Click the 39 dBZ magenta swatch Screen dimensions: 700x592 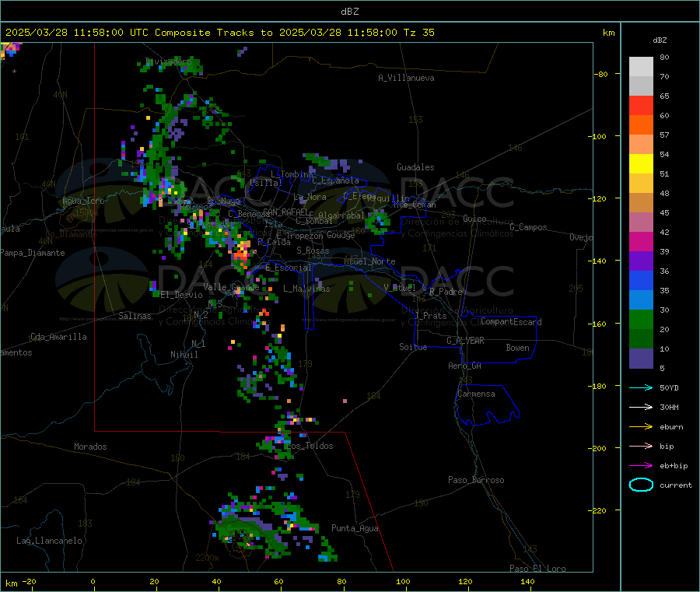641,241
